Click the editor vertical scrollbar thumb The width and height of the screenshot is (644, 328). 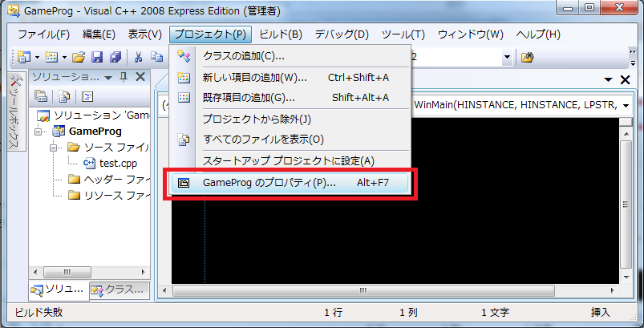coord(626,204)
